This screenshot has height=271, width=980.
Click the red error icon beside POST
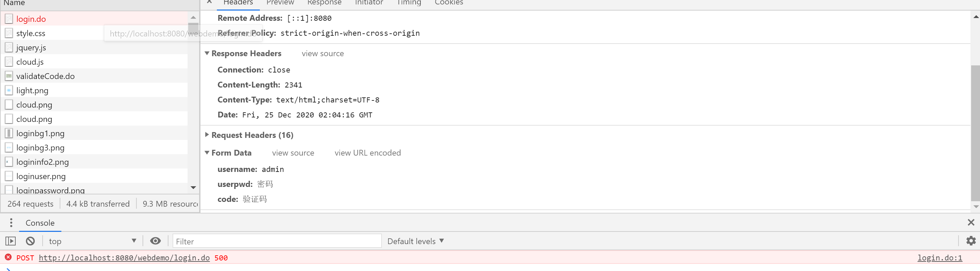tap(9, 257)
